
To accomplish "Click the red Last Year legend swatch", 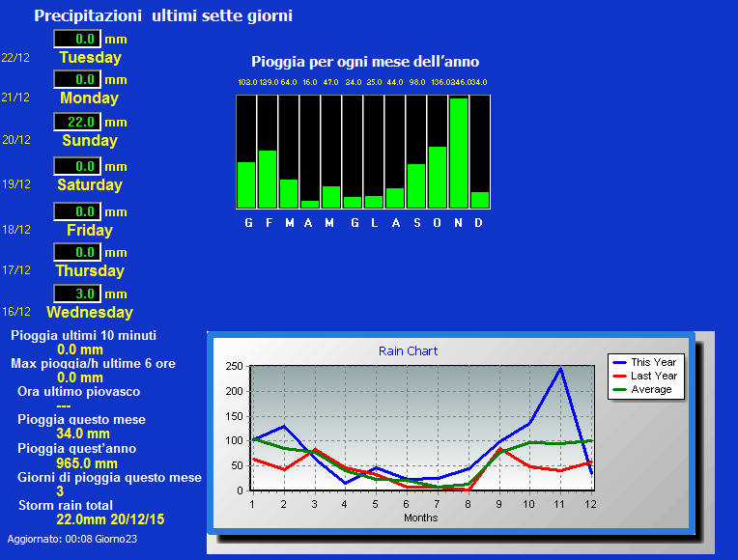I will pyautogui.click(x=619, y=376).
